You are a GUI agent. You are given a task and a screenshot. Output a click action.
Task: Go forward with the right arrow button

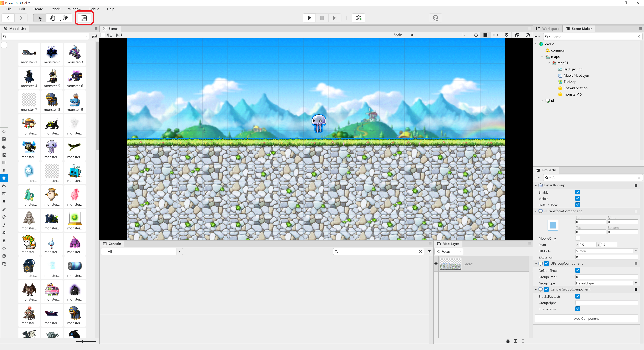point(21,18)
